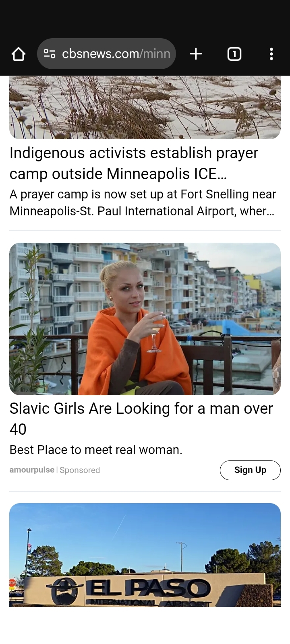The width and height of the screenshot is (290, 644).
Task: Tap the browser Home icon
Action: (19, 54)
